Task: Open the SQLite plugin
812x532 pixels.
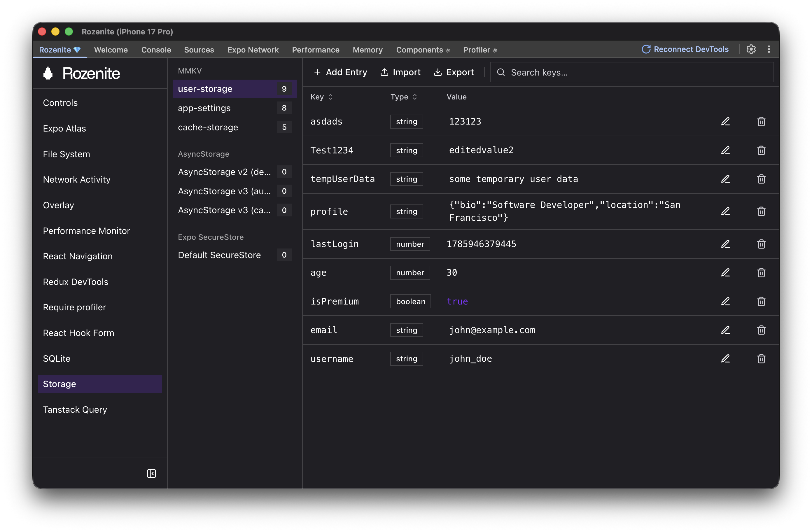Action: [100, 359]
